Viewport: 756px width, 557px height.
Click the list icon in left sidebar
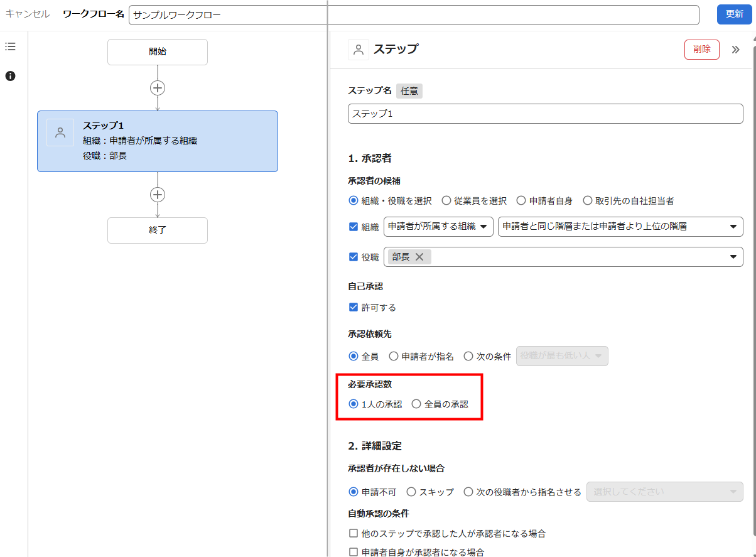point(10,46)
